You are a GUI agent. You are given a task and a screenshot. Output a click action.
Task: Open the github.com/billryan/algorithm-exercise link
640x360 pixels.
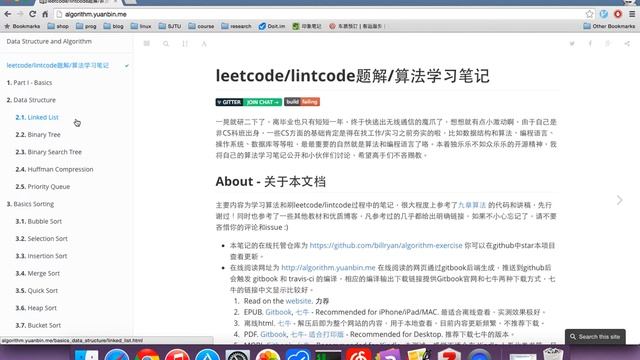click(x=386, y=245)
